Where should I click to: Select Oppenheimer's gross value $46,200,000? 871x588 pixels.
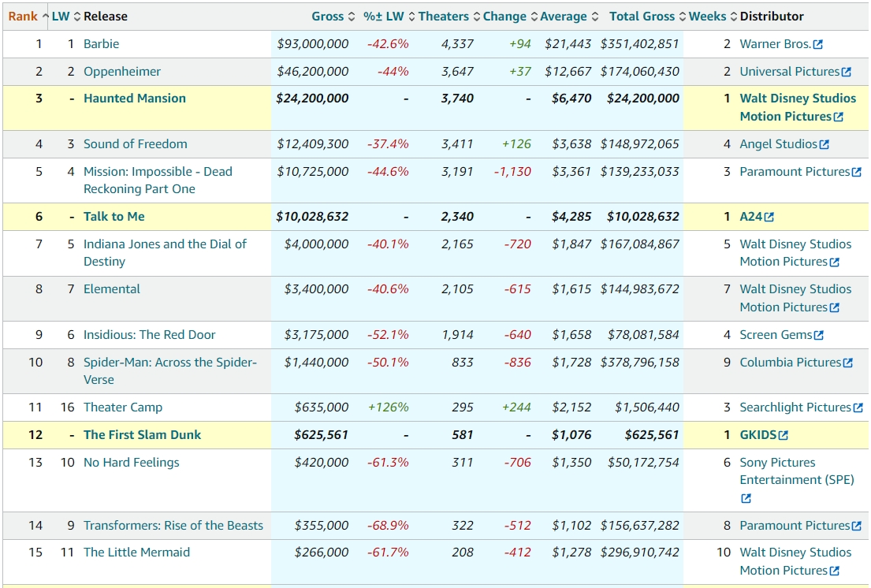313,72
